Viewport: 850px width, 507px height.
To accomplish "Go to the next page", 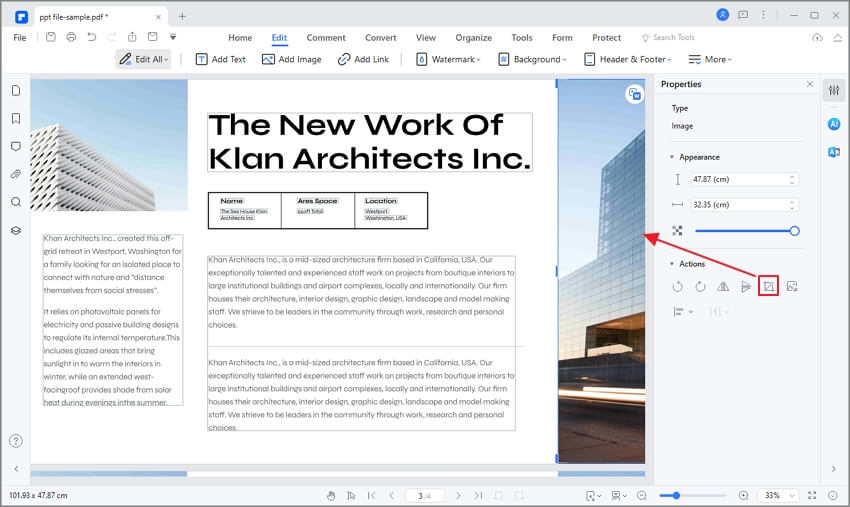I will [x=458, y=496].
